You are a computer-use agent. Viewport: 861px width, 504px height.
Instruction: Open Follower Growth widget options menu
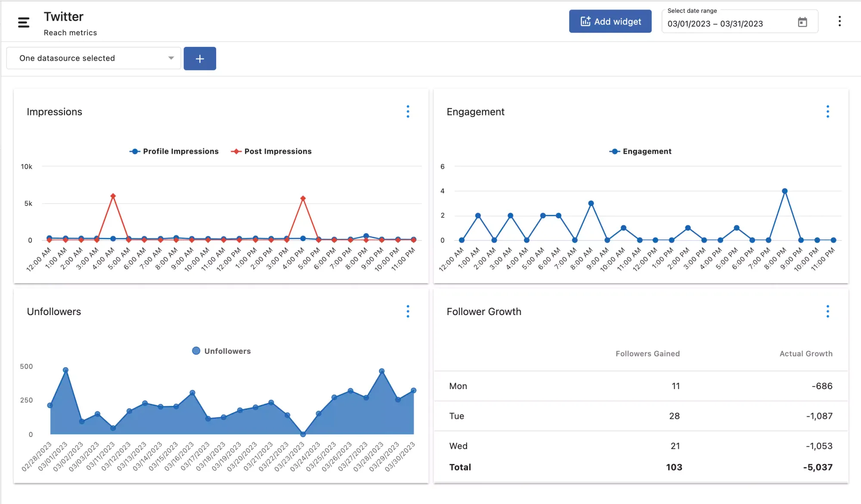827,312
